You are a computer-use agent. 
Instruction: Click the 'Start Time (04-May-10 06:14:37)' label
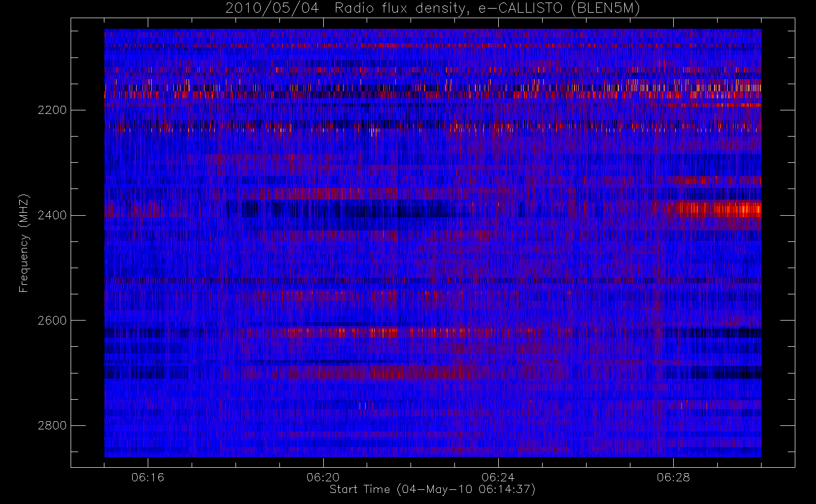pyautogui.click(x=433, y=489)
